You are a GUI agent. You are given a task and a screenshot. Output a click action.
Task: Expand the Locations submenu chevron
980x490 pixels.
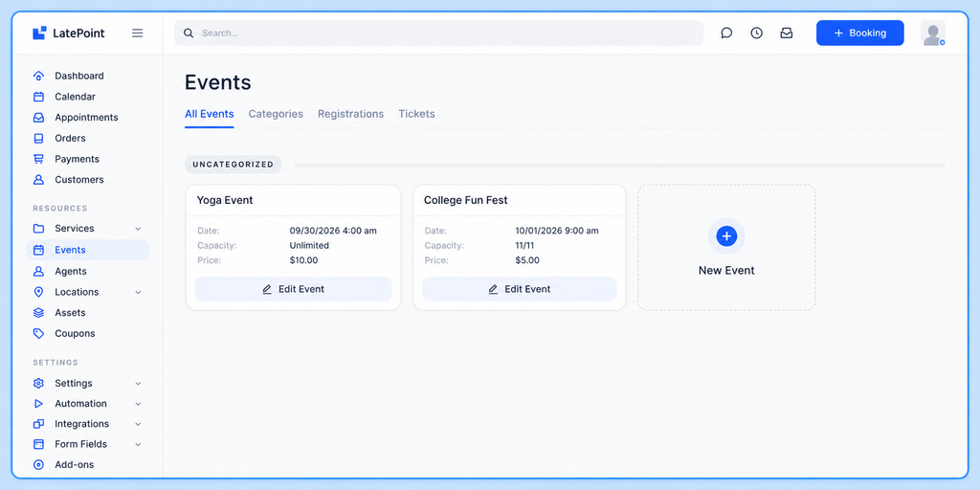point(138,292)
